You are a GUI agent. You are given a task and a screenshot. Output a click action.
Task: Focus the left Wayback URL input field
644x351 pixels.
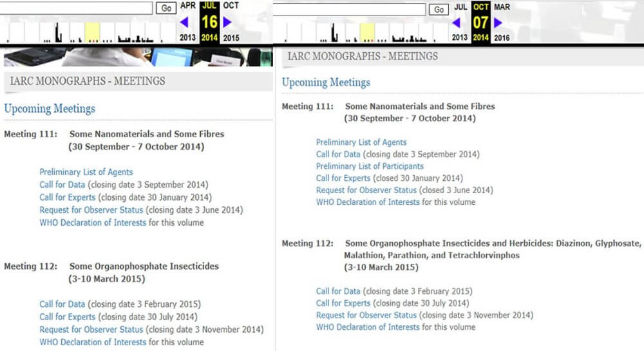tap(76, 8)
